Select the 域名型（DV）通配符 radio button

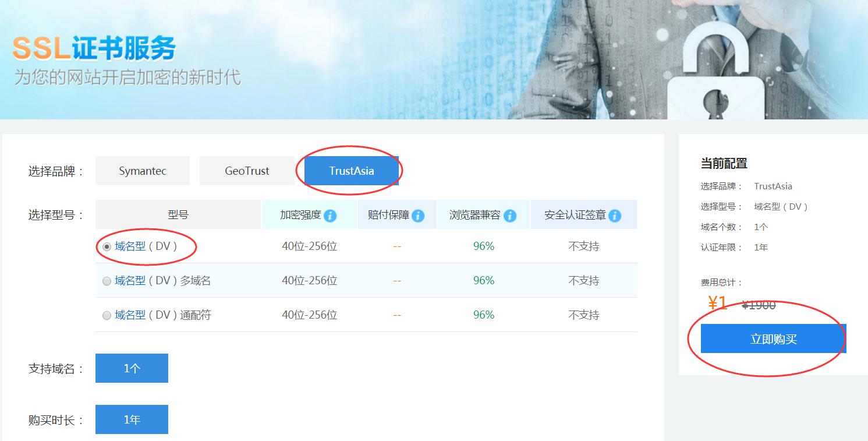(107, 315)
